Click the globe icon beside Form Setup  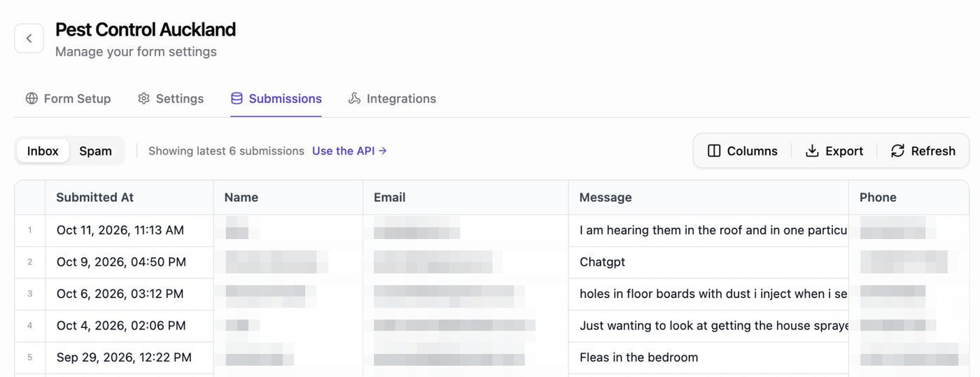pos(31,99)
